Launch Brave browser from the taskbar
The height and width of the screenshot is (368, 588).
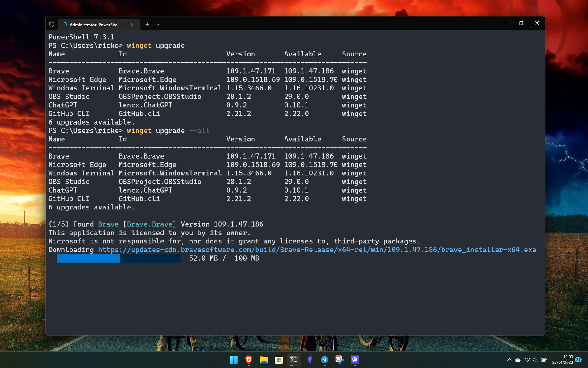coord(248,360)
